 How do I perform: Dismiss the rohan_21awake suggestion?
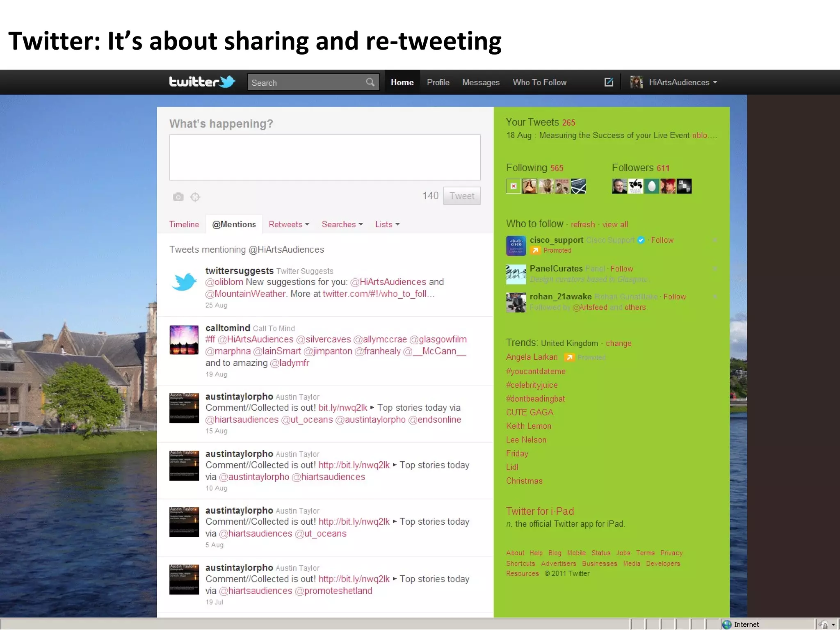715,297
